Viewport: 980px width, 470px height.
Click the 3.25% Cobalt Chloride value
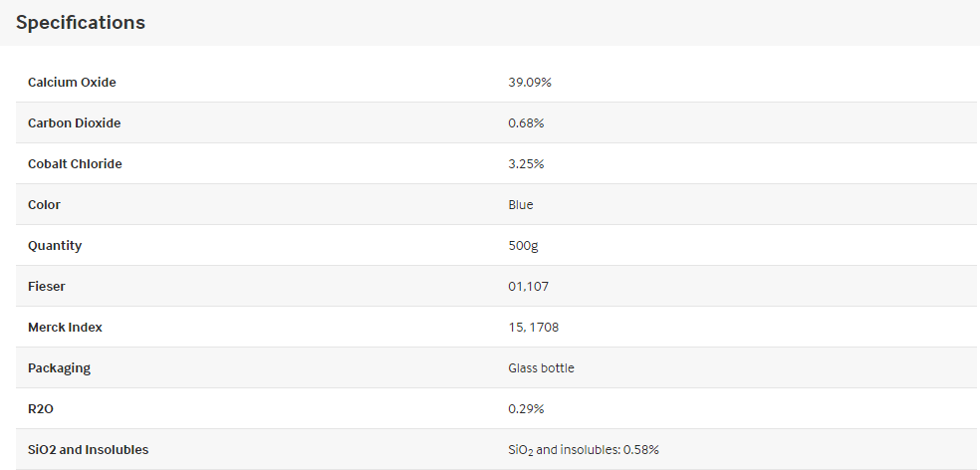526,163
